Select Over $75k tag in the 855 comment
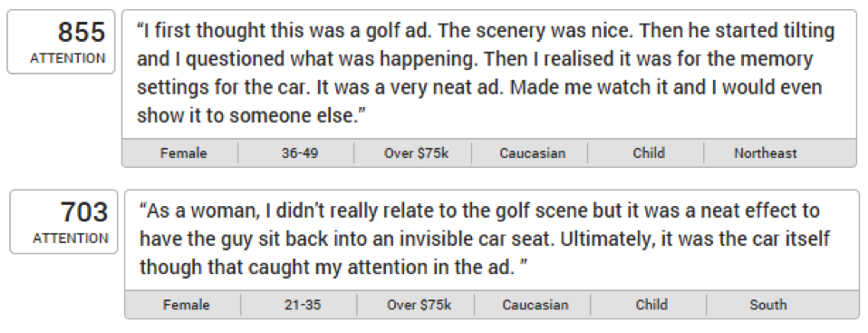868x333 pixels. 416,153
